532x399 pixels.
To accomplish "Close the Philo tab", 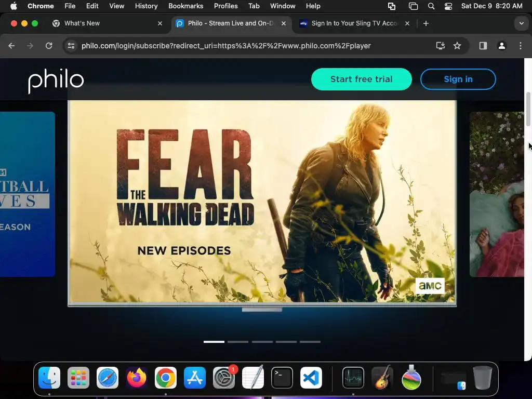I will pyautogui.click(x=284, y=23).
